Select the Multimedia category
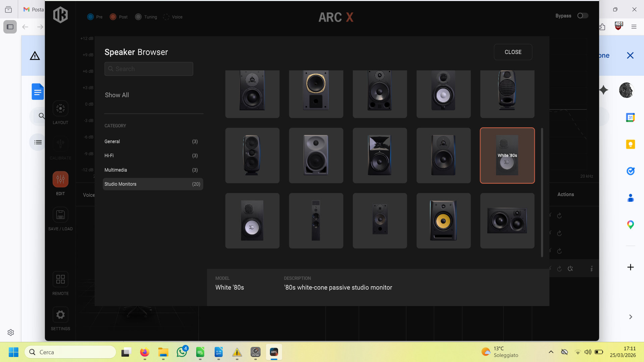Image resolution: width=644 pixels, height=362 pixels. [x=151, y=170]
